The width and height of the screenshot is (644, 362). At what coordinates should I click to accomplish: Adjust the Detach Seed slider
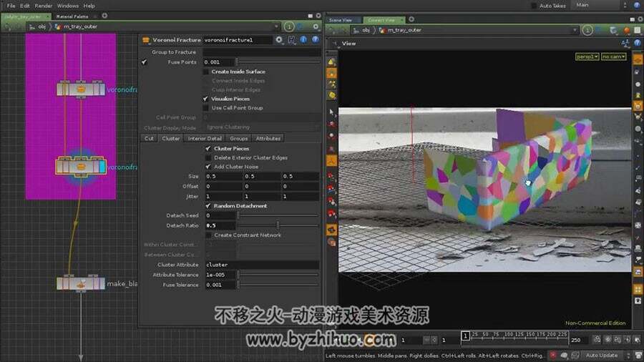point(278,215)
